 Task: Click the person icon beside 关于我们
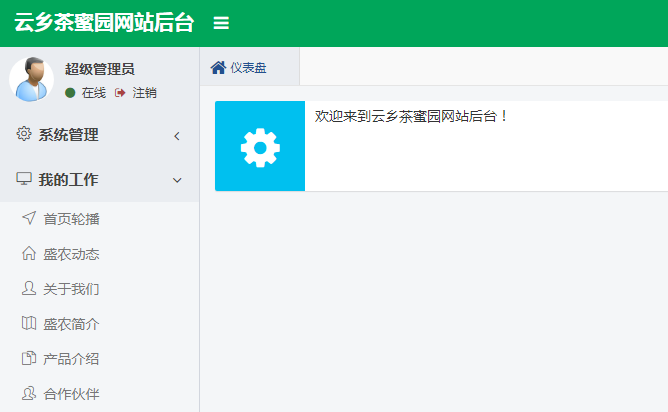[28, 289]
